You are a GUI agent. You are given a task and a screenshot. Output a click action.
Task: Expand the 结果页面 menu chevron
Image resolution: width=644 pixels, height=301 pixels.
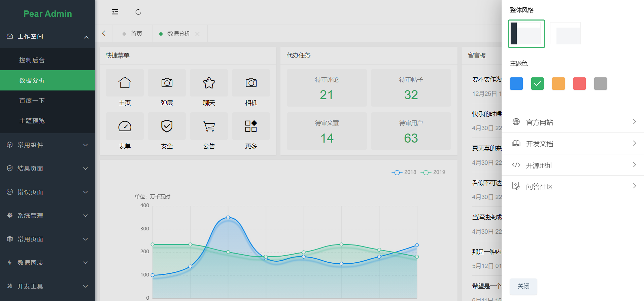[x=86, y=168]
